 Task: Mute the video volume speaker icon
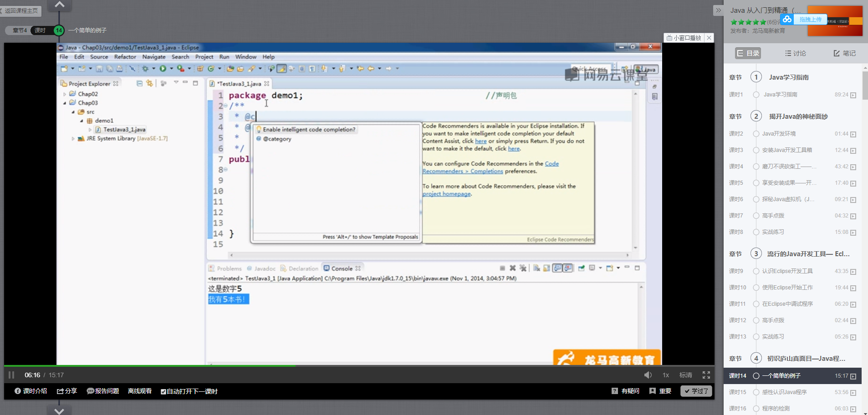(x=648, y=375)
